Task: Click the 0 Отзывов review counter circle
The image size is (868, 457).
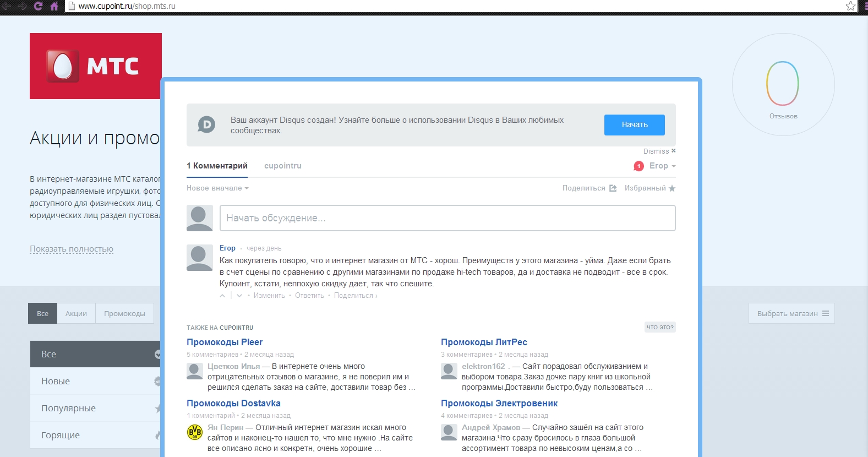Action: pos(783,84)
